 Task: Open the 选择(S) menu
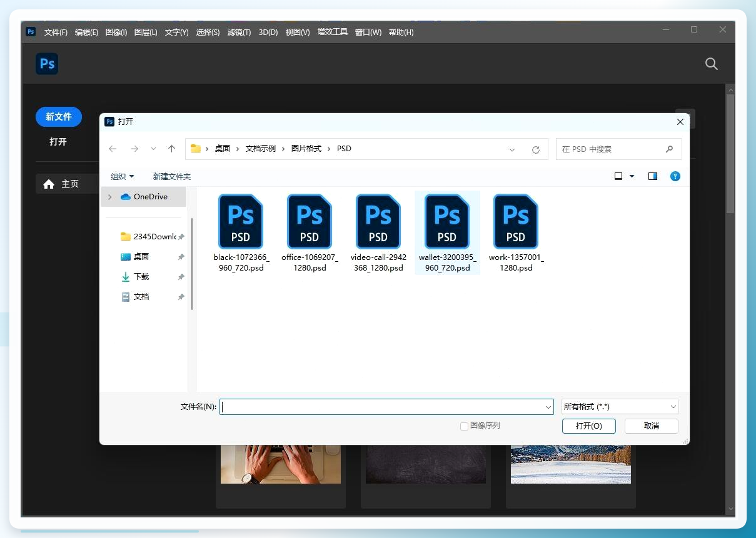208,32
